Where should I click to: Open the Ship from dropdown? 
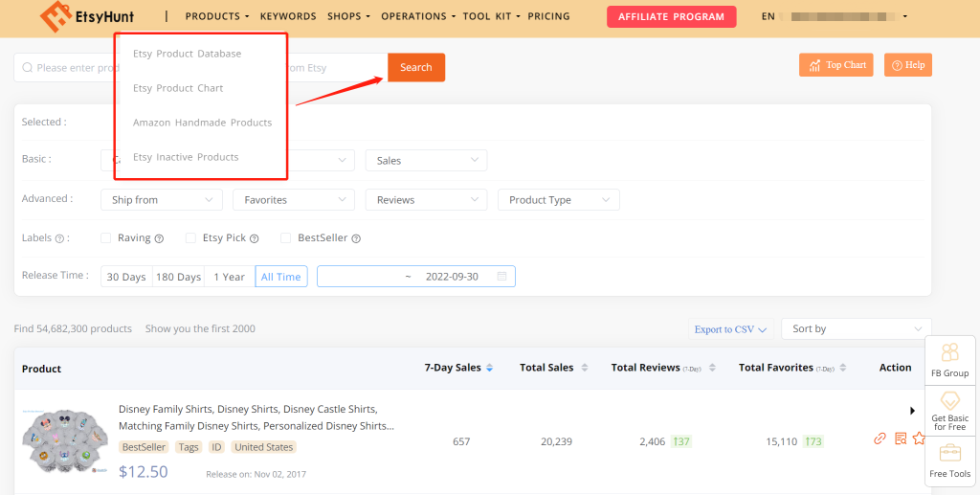(161, 200)
